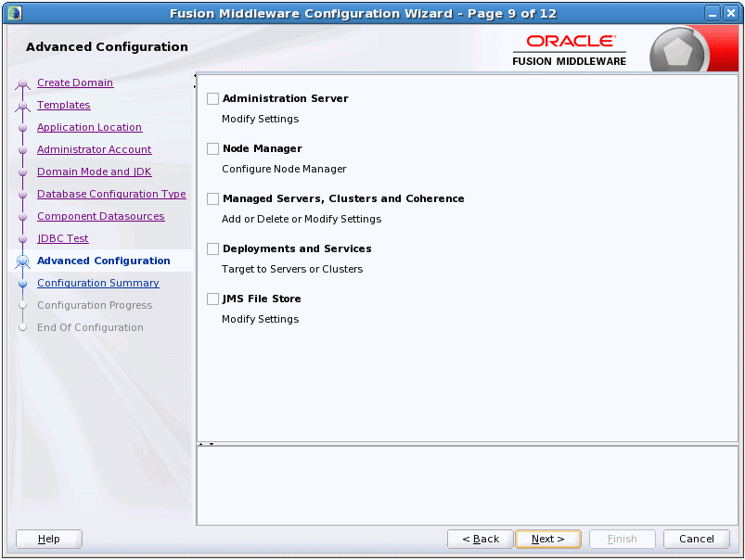Click the Help button

click(49, 539)
